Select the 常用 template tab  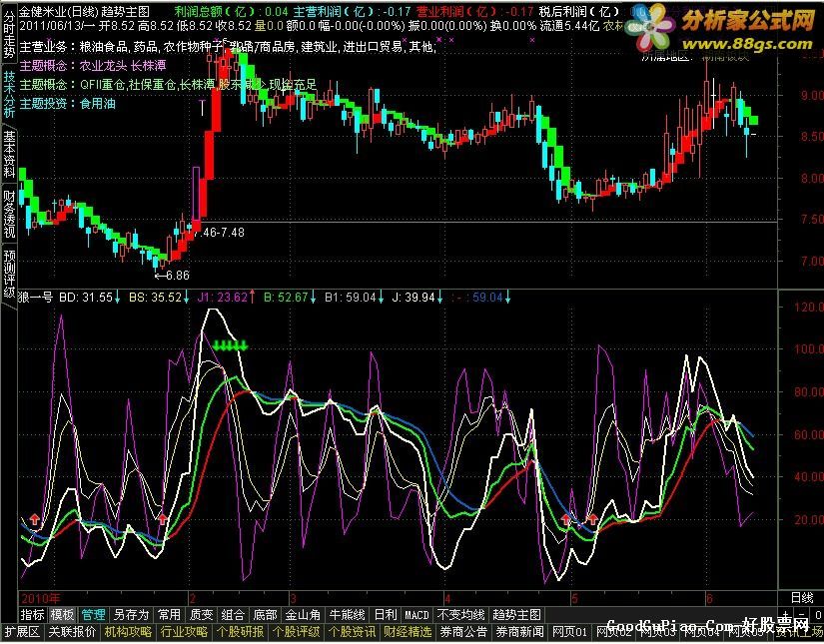tap(169, 615)
